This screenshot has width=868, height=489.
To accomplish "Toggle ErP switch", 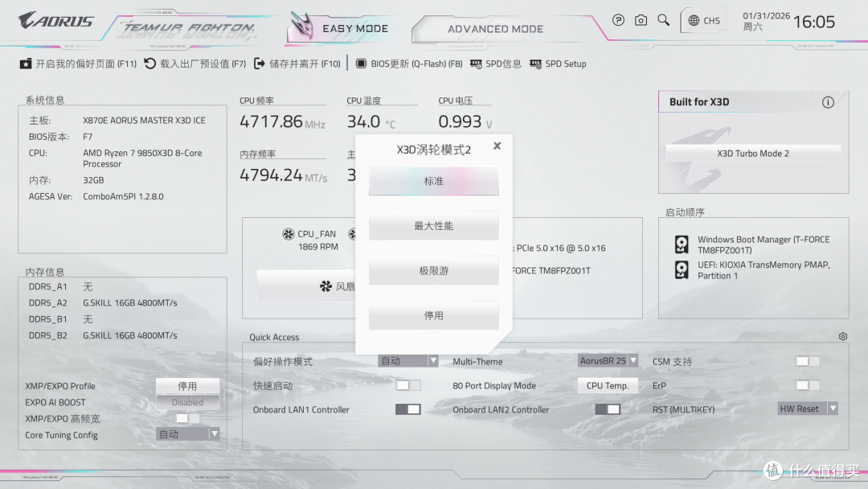I will pyautogui.click(x=808, y=385).
